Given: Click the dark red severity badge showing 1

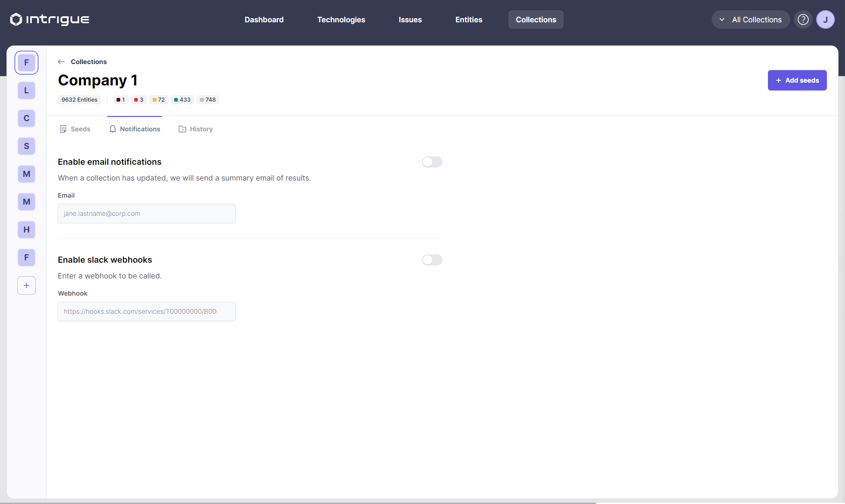Looking at the screenshot, I should (x=121, y=100).
